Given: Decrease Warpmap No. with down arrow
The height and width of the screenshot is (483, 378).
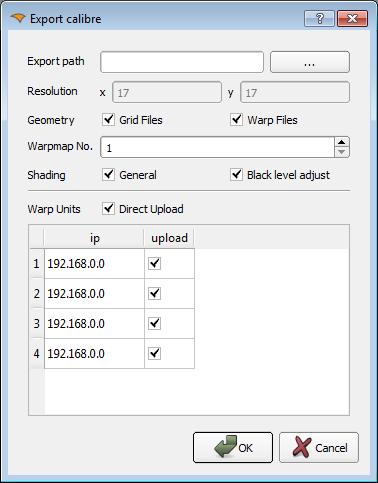Looking at the screenshot, I should [341, 152].
